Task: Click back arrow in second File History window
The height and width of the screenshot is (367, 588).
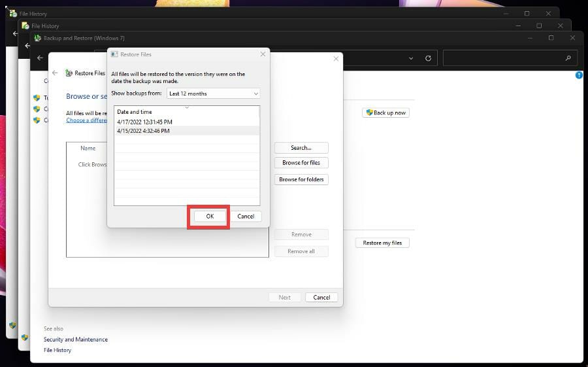Action: [x=27, y=46]
